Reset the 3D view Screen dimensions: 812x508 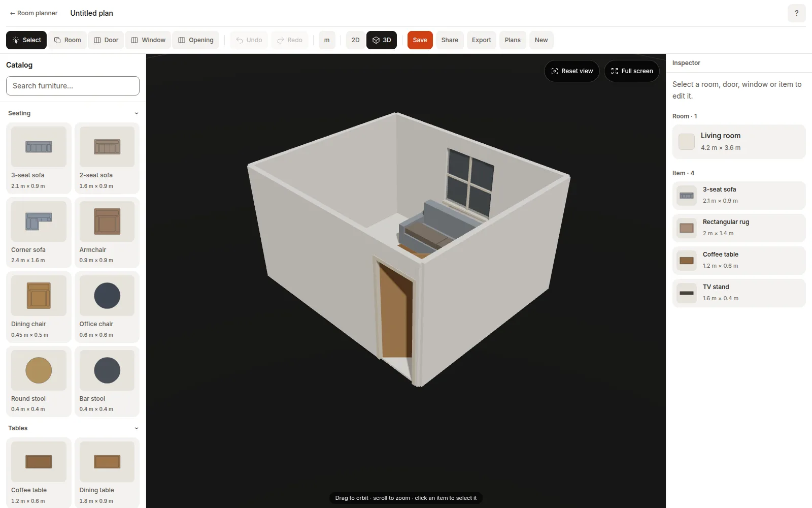(572, 71)
